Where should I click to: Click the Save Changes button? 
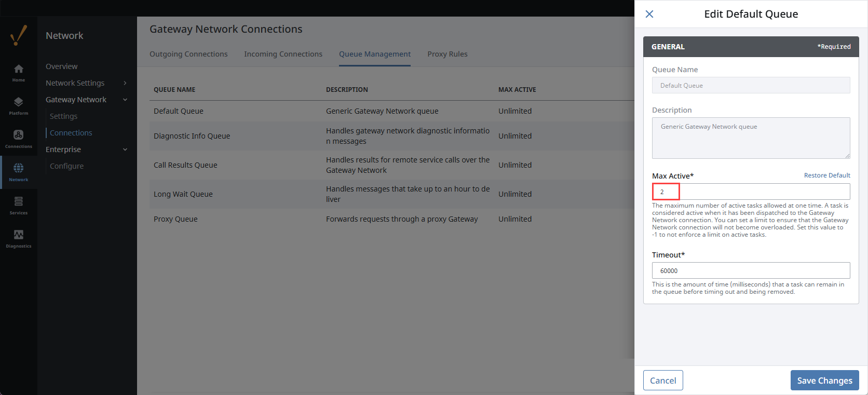(x=824, y=380)
